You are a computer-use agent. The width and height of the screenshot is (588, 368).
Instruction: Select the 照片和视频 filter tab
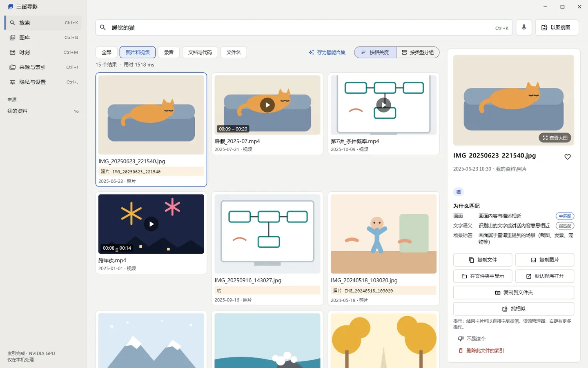[x=138, y=52]
